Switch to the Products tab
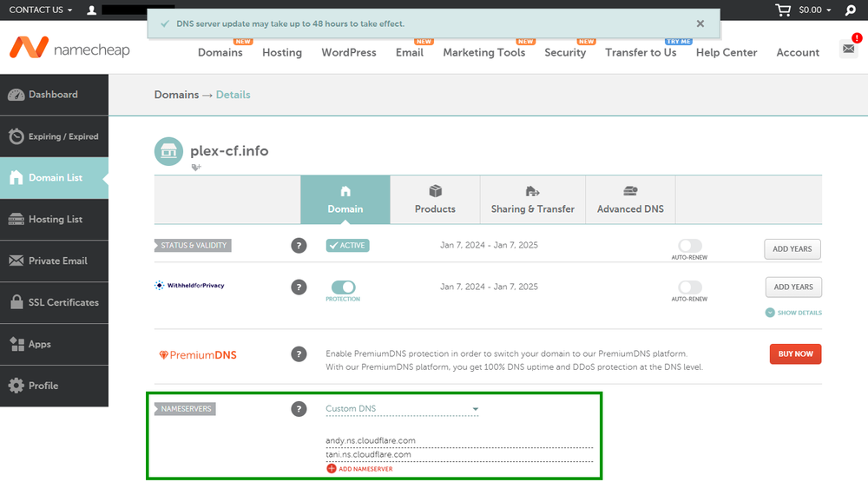868x482 pixels. click(x=435, y=200)
